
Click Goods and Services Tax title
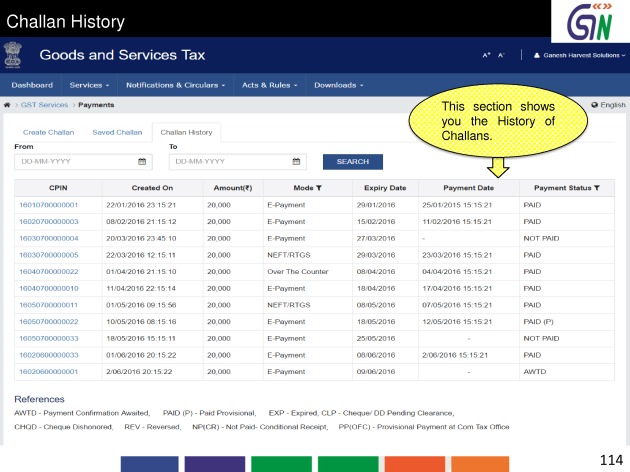pyautogui.click(x=122, y=55)
